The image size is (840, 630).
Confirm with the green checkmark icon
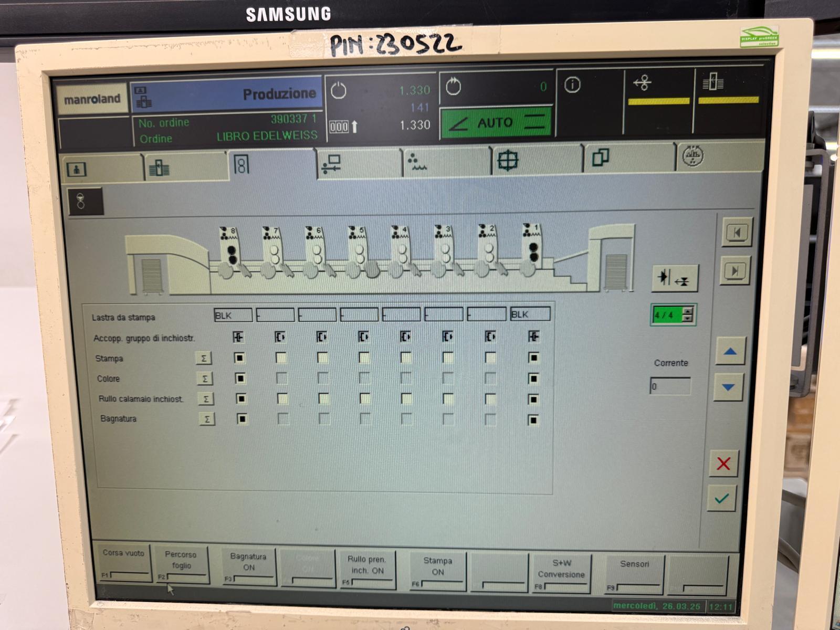[x=722, y=498]
